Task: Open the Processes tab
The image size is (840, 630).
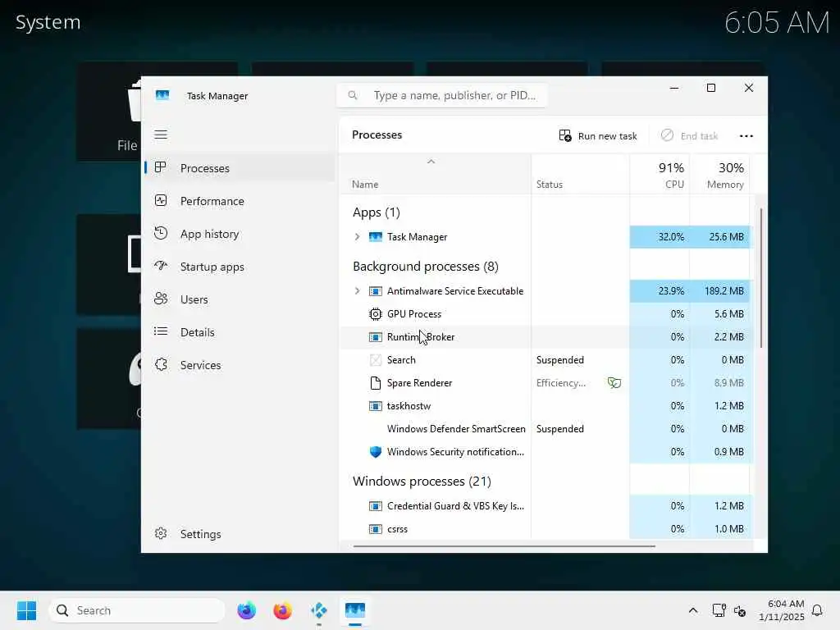Action: tap(240, 168)
